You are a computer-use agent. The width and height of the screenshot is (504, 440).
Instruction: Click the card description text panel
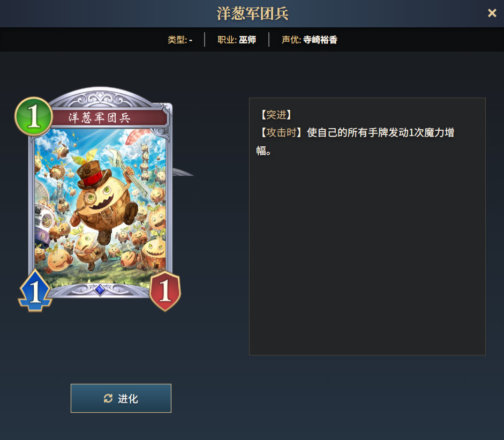pos(367,227)
